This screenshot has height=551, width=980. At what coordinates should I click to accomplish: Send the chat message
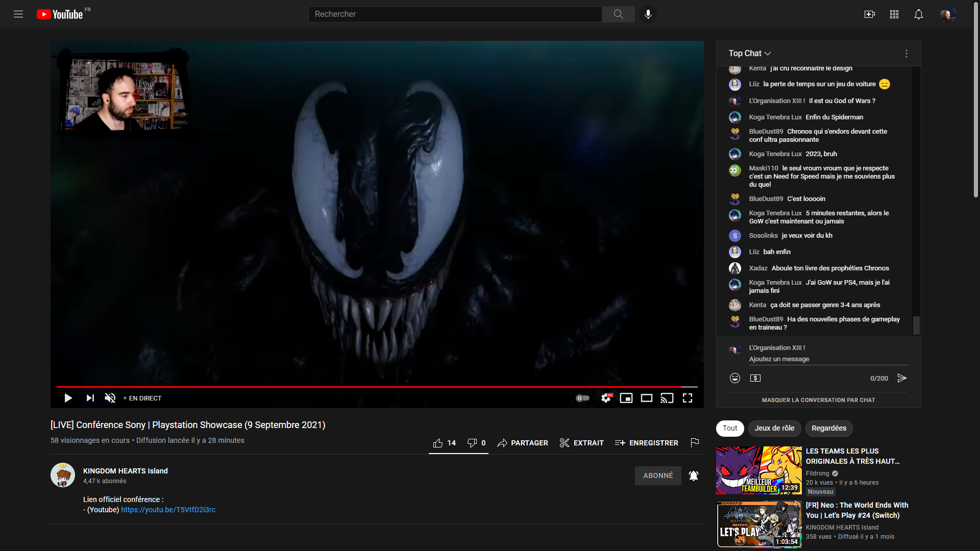coord(902,378)
